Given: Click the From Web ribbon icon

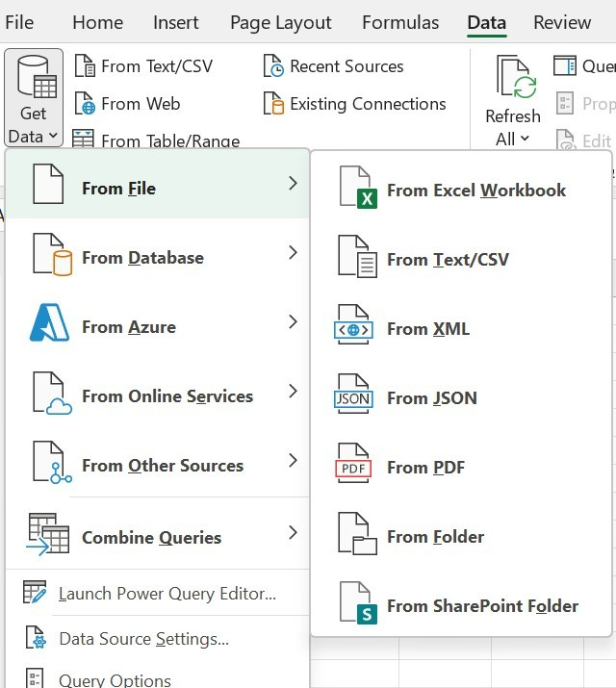Looking at the screenshot, I should (x=85, y=104).
